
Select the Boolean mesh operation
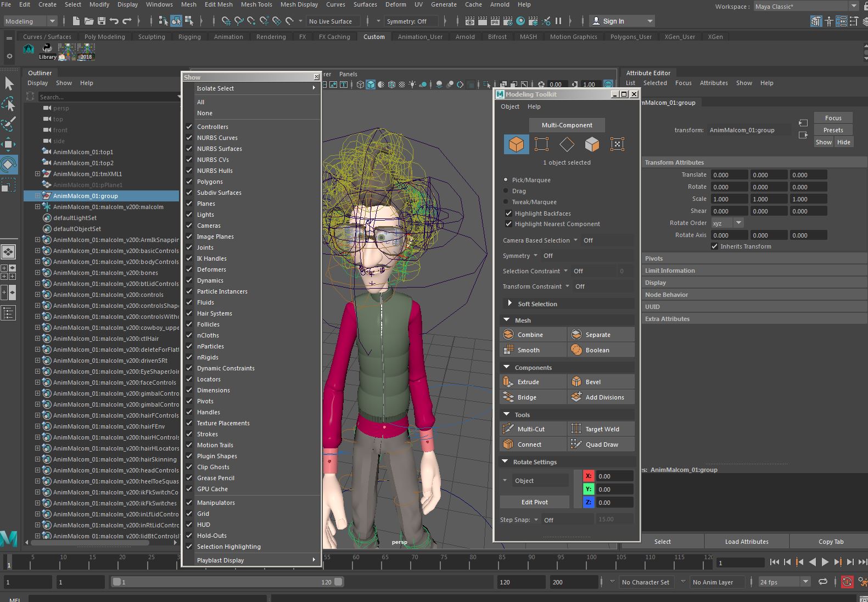point(596,350)
